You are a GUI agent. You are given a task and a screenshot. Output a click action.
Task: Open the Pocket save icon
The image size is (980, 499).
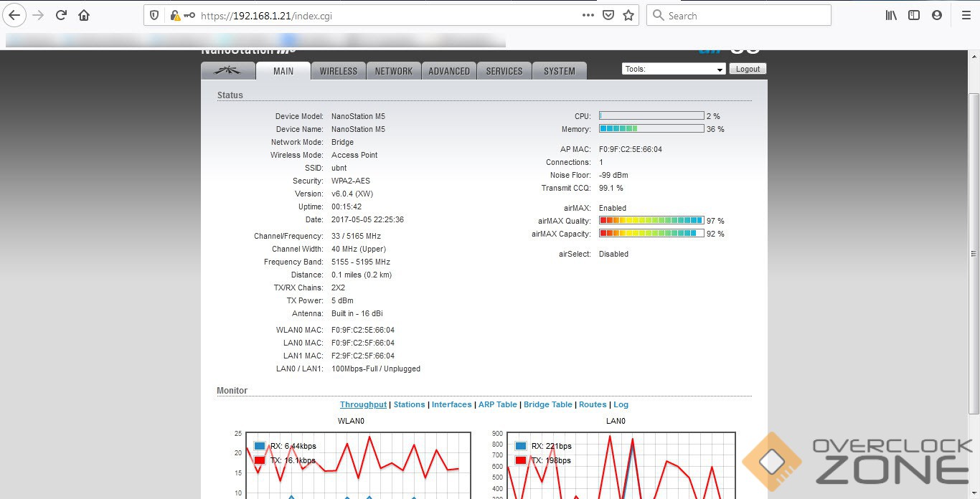[608, 15]
